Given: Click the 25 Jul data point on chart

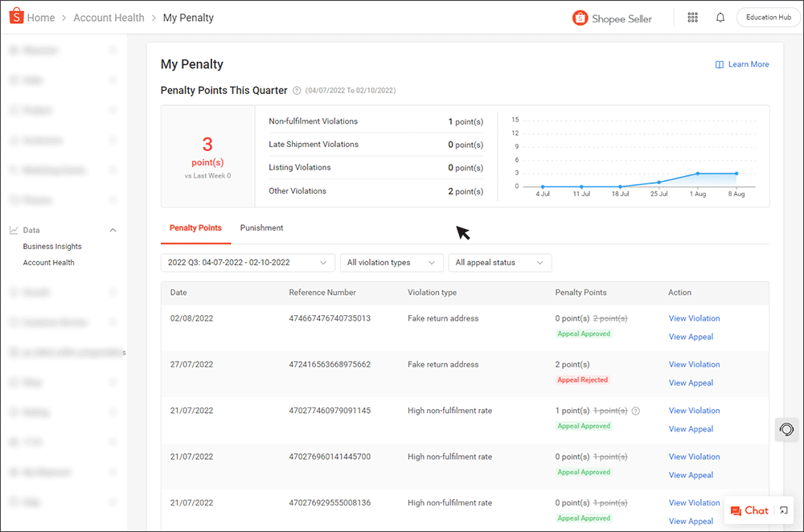Looking at the screenshot, I should 659,182.
